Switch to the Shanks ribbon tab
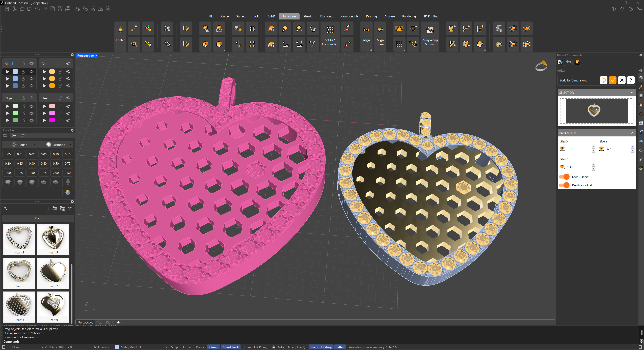The image size is (644, 350). click(x=308, y=16)
